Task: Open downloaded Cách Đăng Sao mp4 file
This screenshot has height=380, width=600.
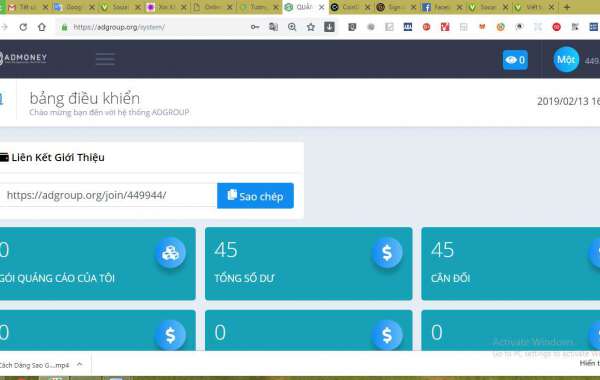Action: [x=34, y=365]
